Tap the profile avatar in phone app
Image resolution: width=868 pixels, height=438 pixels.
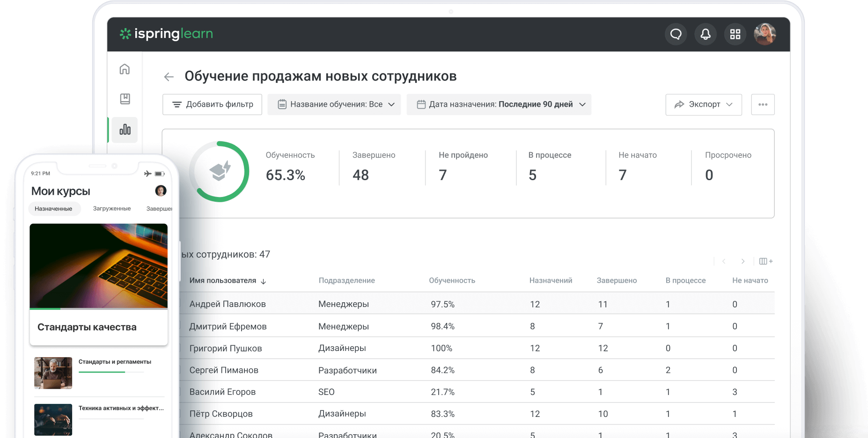(x=161, y=190)
